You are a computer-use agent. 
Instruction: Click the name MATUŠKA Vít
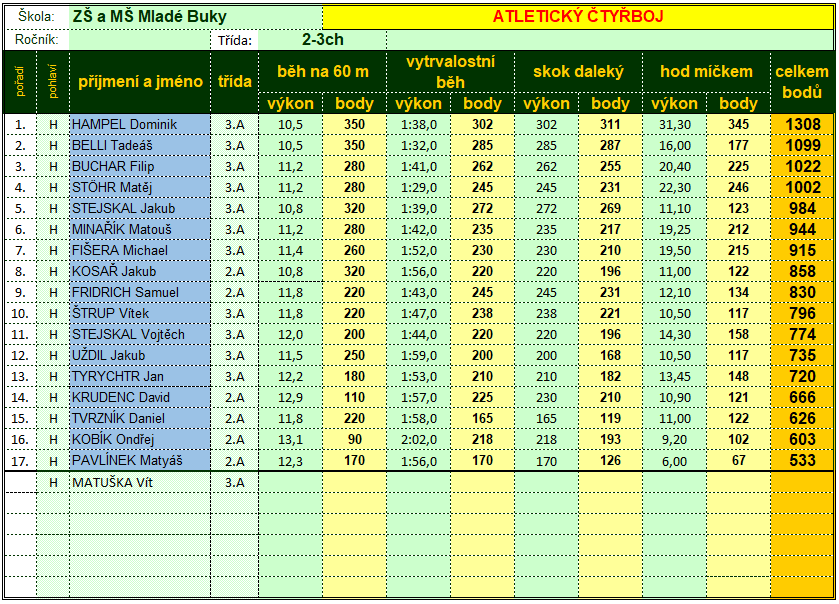112,483
